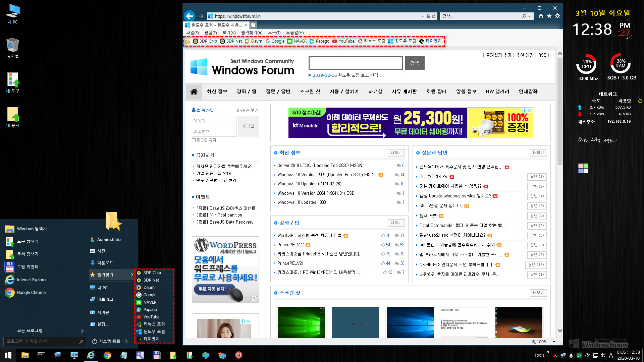Open YouTube bookmark in favorites bar
Screen dimensions: 644x362
tap(343, 41)
